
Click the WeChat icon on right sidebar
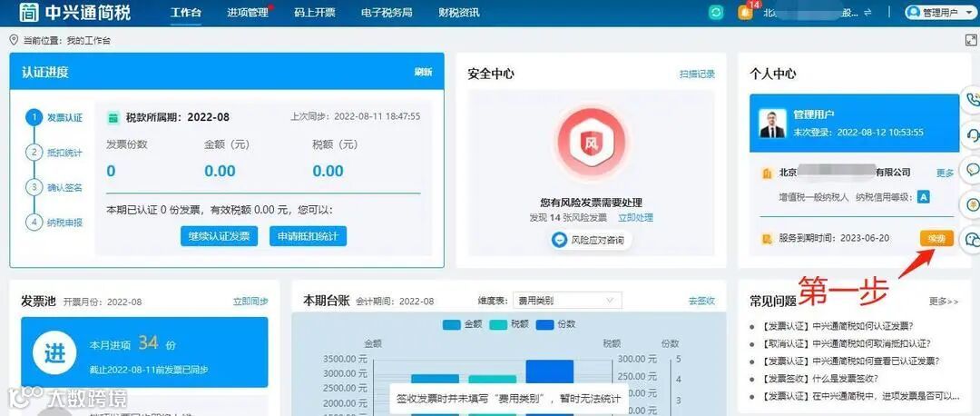point(973,239)
